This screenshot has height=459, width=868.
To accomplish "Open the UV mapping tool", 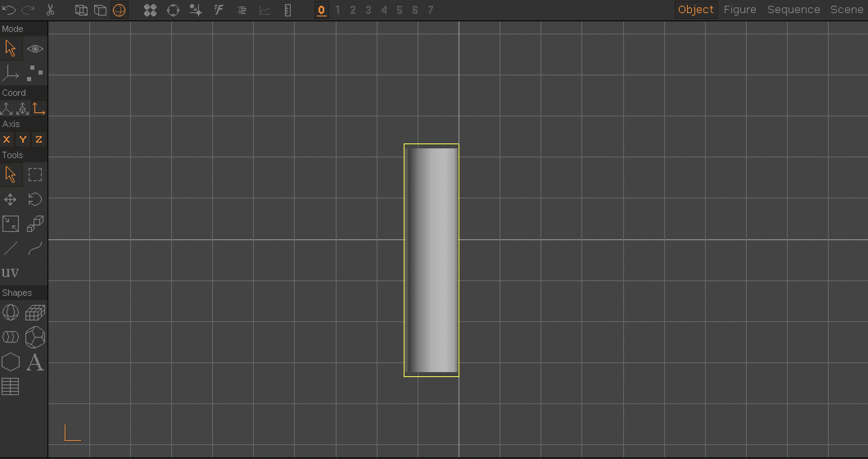I will click(x=11, y=272).
